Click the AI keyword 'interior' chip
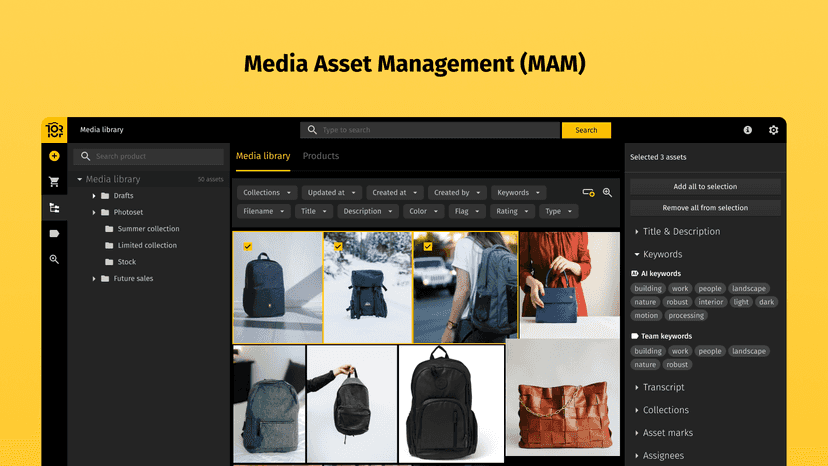 [710, 302]
